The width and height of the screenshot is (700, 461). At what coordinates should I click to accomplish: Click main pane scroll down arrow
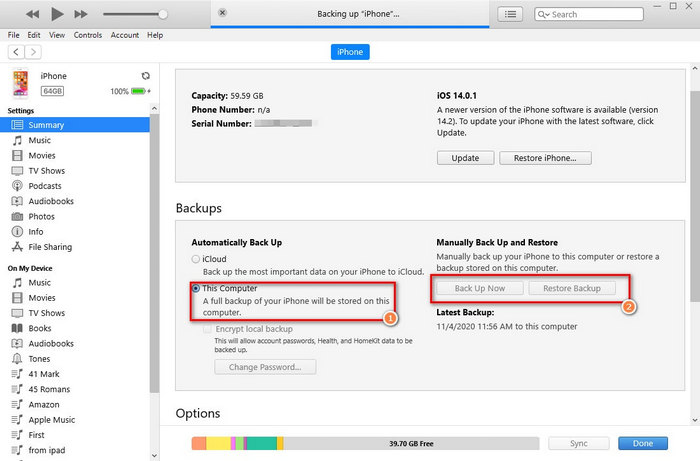pyautogui.click(x=695, y=420)
